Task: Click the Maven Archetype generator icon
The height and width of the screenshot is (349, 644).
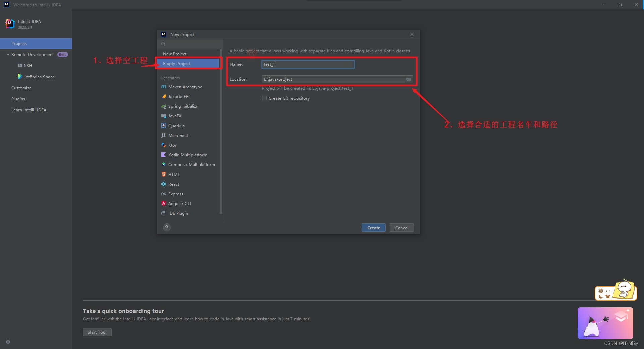Action: [x=164, y=87]
